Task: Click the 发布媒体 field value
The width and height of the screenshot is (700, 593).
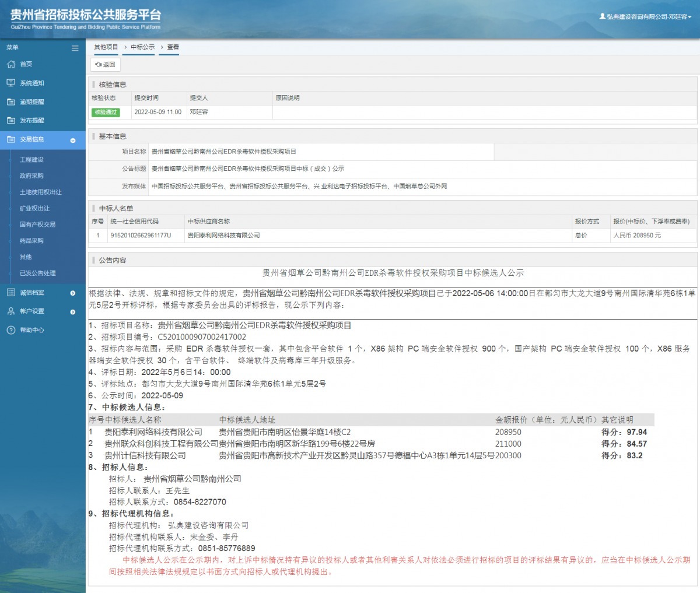Action: [x=422, y=186]
